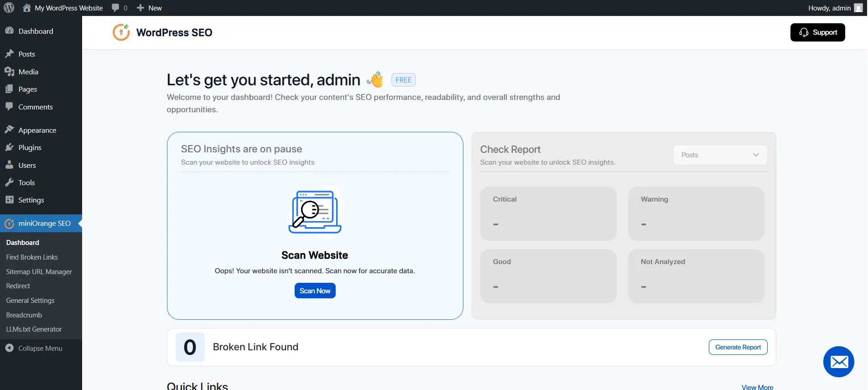
Task: Click the Scan Now button
Action: (315, 291)
